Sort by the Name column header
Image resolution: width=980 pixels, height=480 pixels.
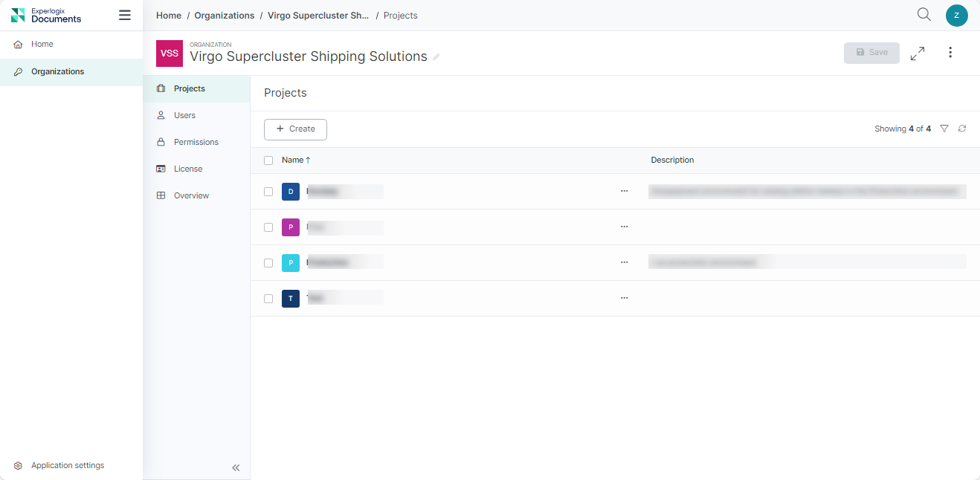click(x=296, y=160)
